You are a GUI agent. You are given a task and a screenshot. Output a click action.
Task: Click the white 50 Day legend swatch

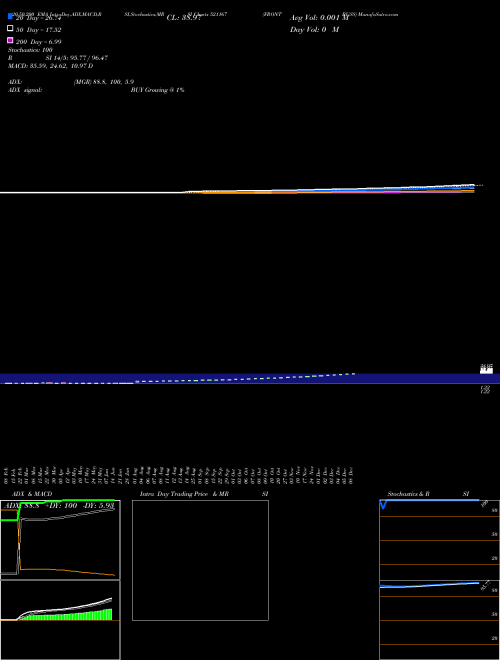(10, 28)
